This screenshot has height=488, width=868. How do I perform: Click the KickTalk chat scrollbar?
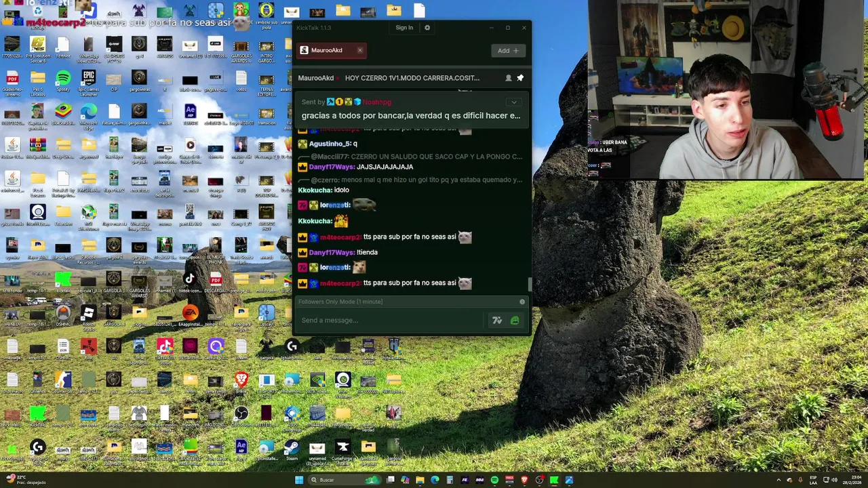click(530, 285)
